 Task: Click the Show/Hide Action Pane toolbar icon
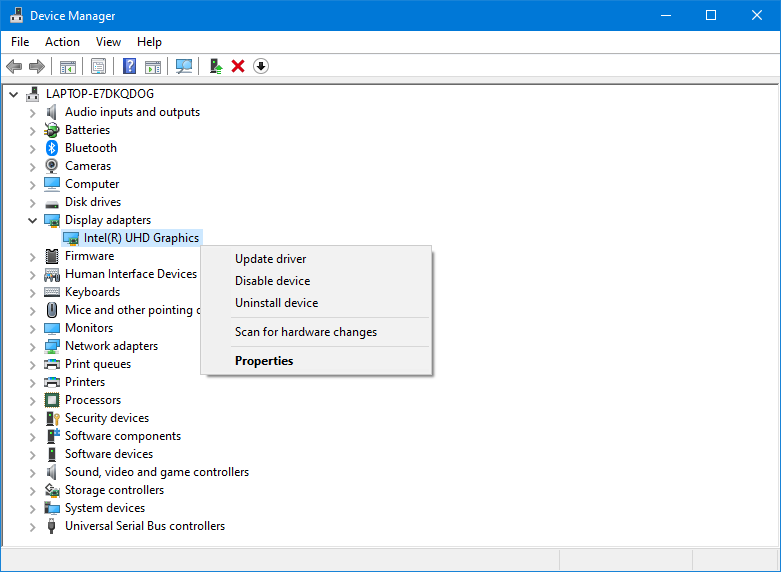153,66
